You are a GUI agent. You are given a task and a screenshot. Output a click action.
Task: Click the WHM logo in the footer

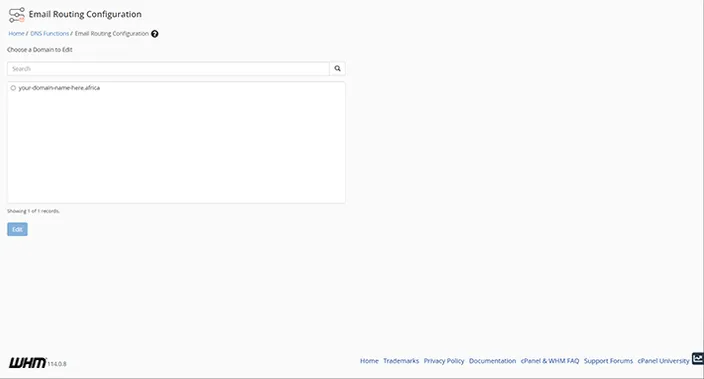click(27, 363)
